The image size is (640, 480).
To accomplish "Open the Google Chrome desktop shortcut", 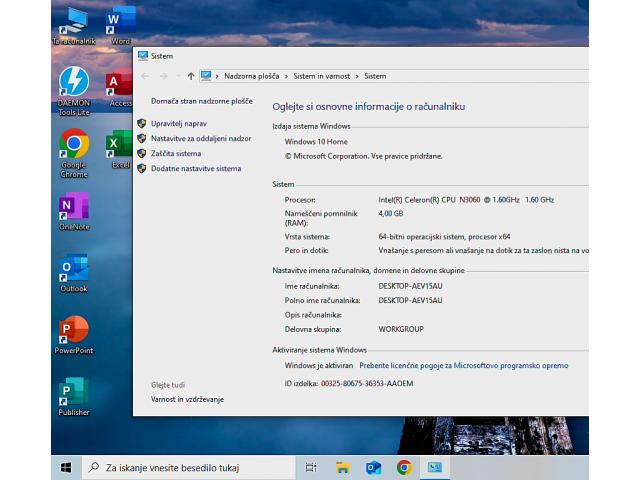I will [74, 154].
